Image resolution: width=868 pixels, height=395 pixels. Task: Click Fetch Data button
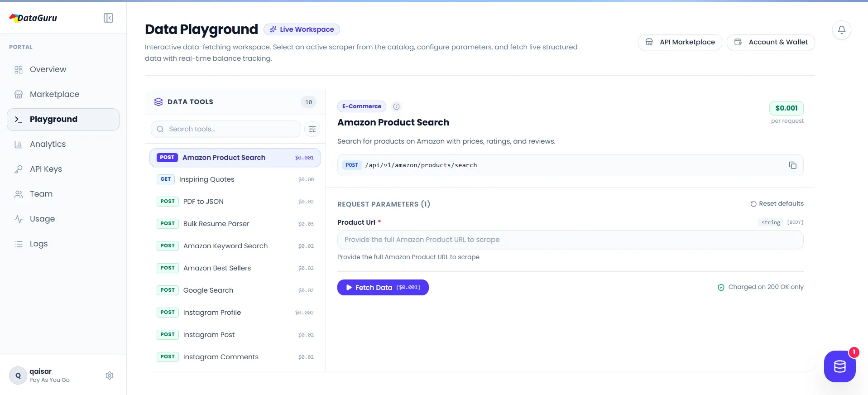tap(383, 287)
